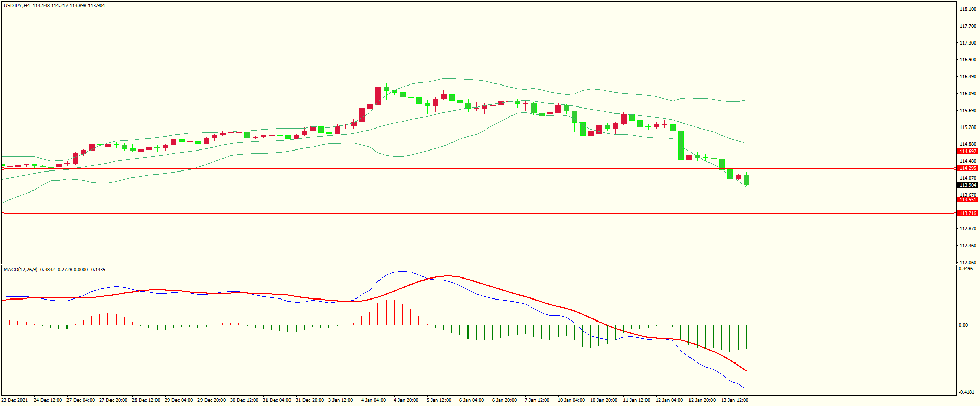980x406 pixels.
Task: Click the 0.00 MACD zero level label
Action: pyautogui.click(x=963, y=325)
